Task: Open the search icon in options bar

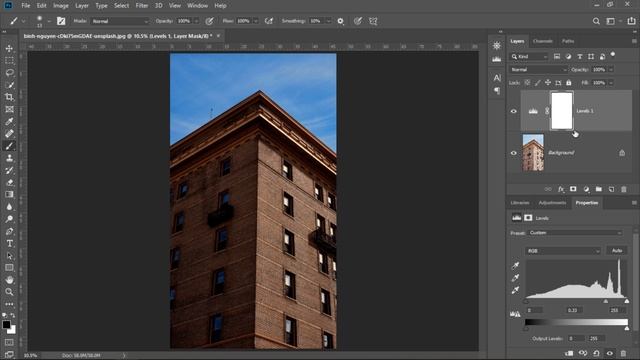Action: [x=596, y=21]
